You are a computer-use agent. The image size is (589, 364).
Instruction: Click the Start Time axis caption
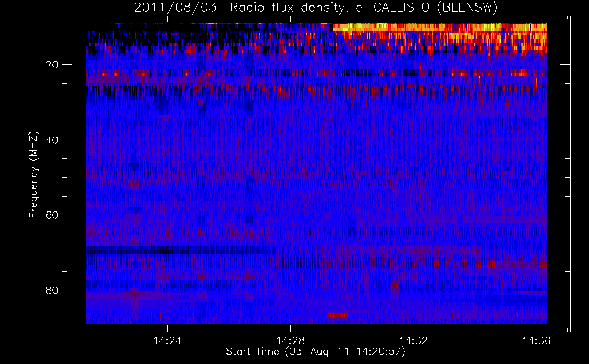(316, 352)
